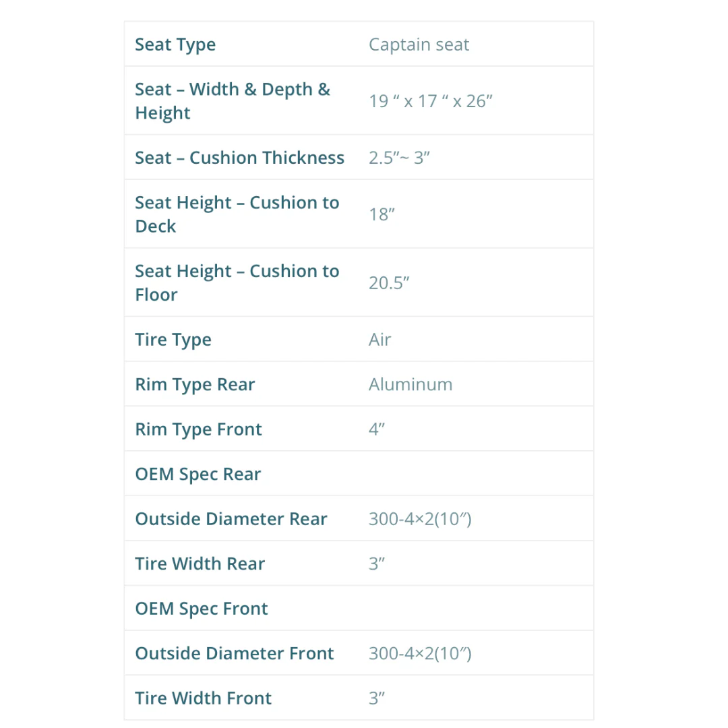728x728 pixels.
Task: Select the "Captain seat" value text
Action: coord(419,44)
